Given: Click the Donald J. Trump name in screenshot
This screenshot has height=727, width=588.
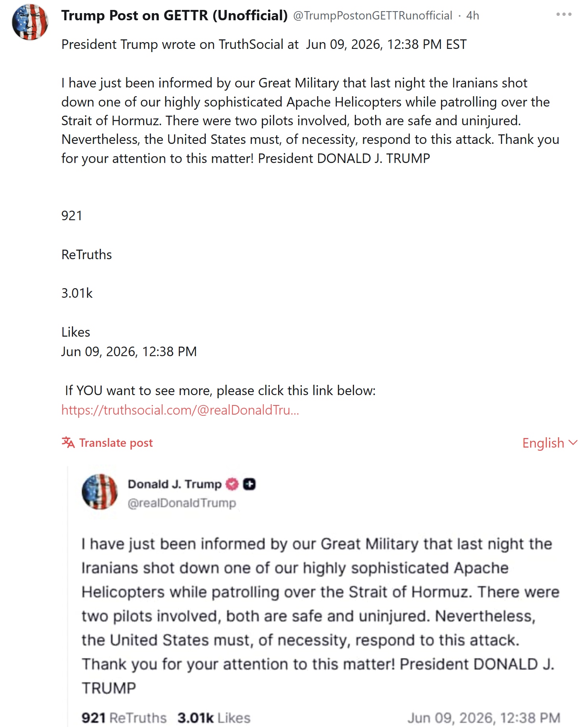Looking at the screenshot, I should click(x=174, y=484).
